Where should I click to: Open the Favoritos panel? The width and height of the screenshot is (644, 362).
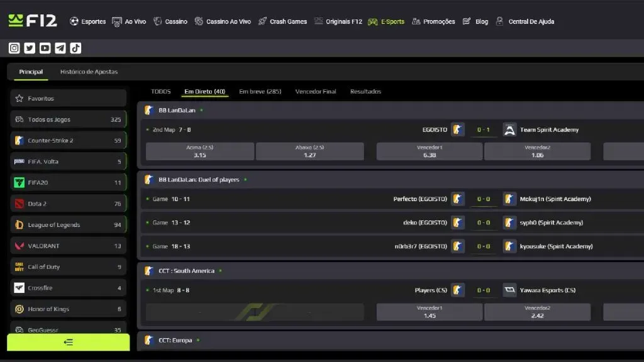(x=68, y=97)
